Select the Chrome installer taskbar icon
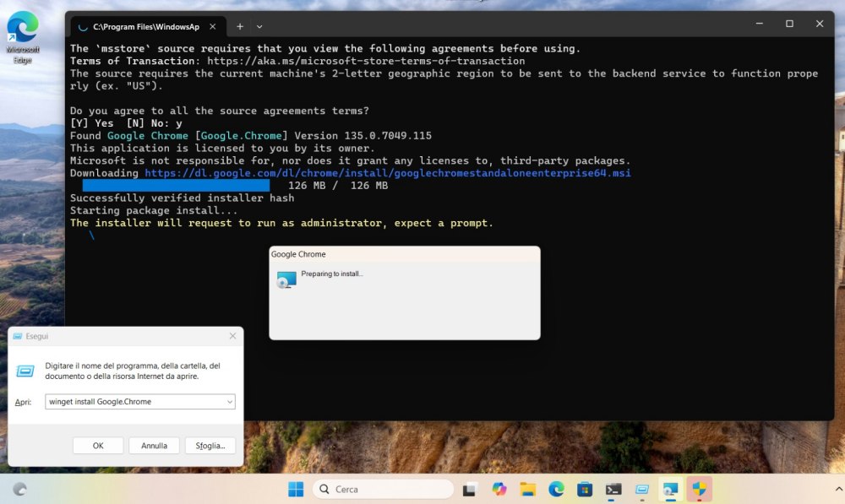Image resolution: width=845 pixels, height=504 pixels. (670, 489)
